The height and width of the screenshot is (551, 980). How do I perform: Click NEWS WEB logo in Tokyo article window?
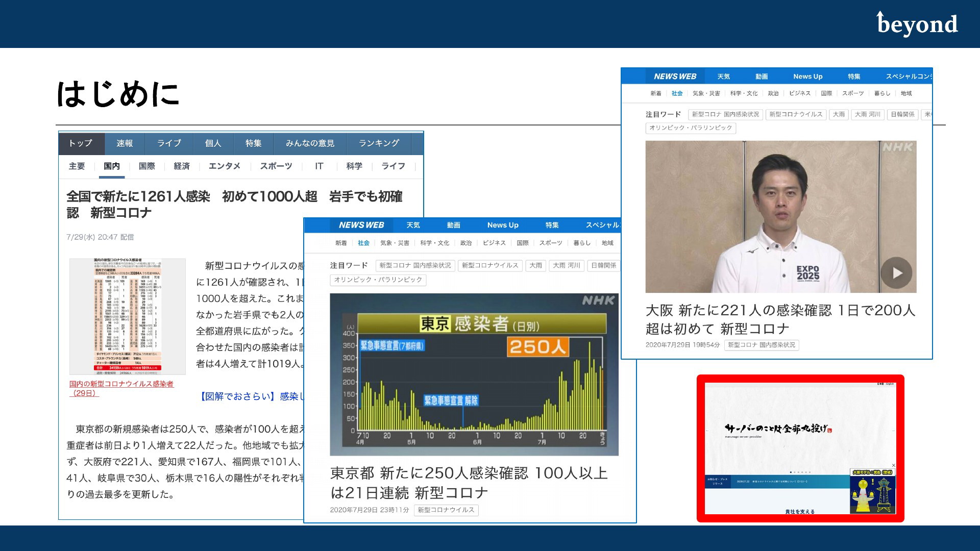[361, 225]
